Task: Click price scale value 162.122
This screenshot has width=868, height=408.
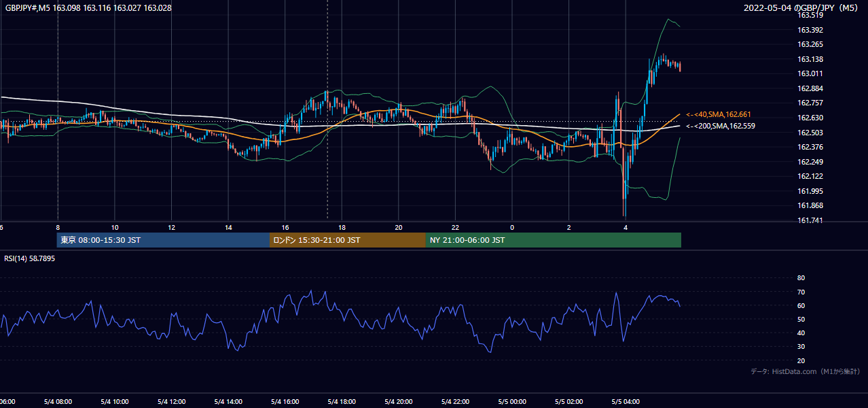Action: (x=810, y=176)
